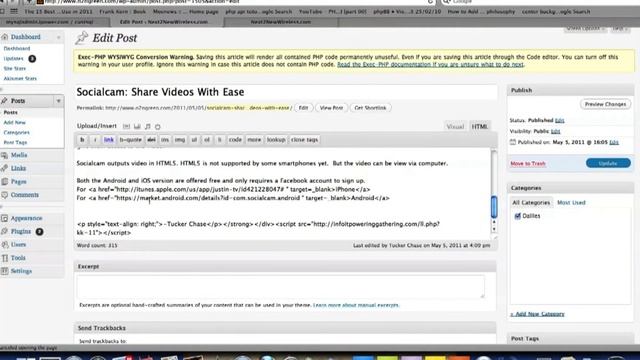Open the Akismet Stats submenu item
The image size is (640, 360).
20,78
